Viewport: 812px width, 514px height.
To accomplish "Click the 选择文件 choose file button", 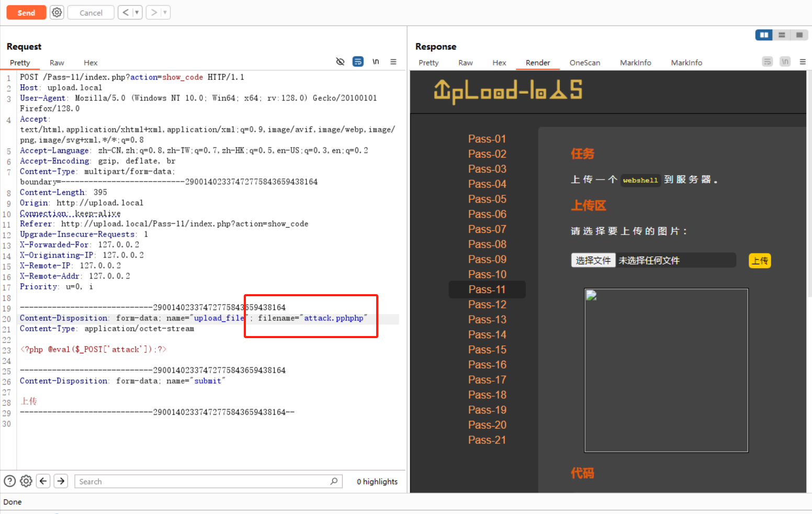I will point(593,260).
